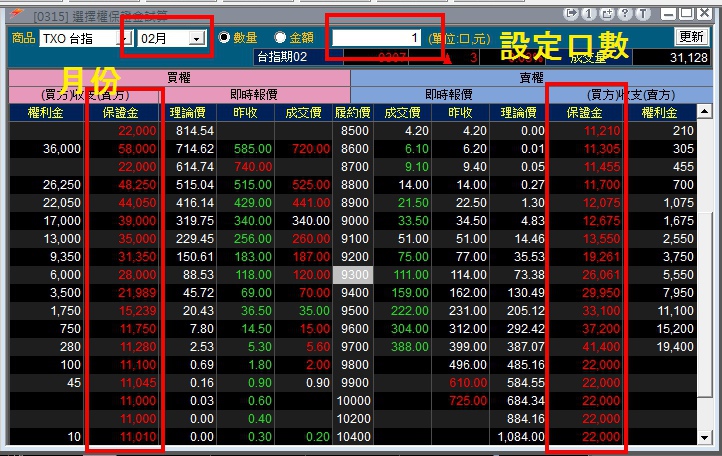The image size is (722, 456).
Task: Click 權利金 column header under 賣權
Action: tap(659, 112)
